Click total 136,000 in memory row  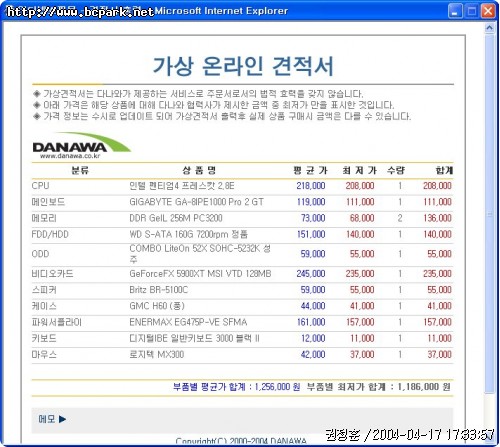[x=437, y=218]
